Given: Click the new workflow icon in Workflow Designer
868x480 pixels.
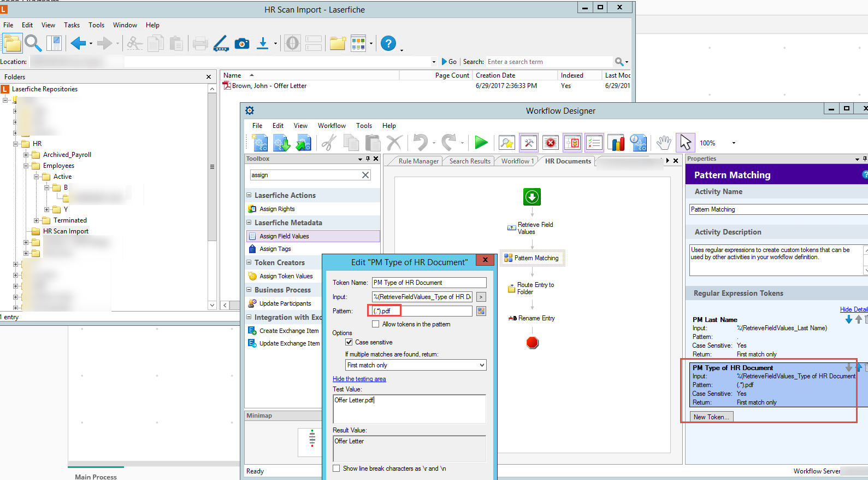Looking at the screenshot, I should (x=261, y=143).
